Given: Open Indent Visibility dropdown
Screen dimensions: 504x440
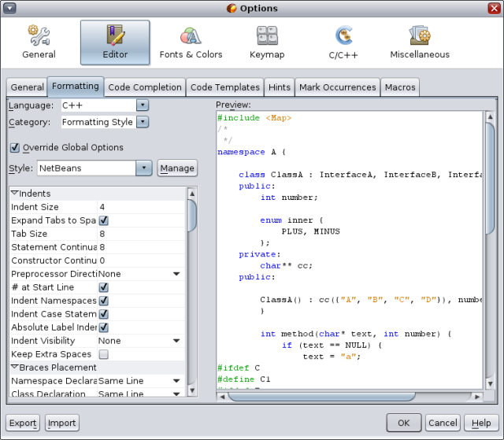Looking at the screenshot, I should tap(176, 341).
